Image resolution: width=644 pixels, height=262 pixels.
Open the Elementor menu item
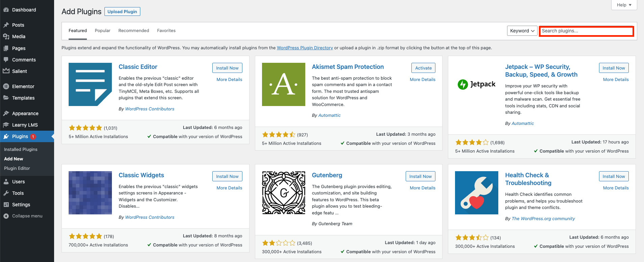coord(27,86)
